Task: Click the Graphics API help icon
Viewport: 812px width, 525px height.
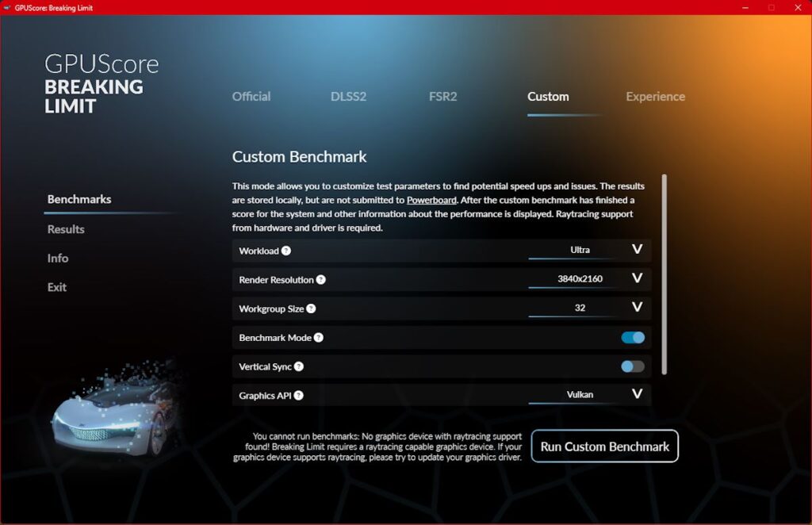Action: click(x=298, y=396)
